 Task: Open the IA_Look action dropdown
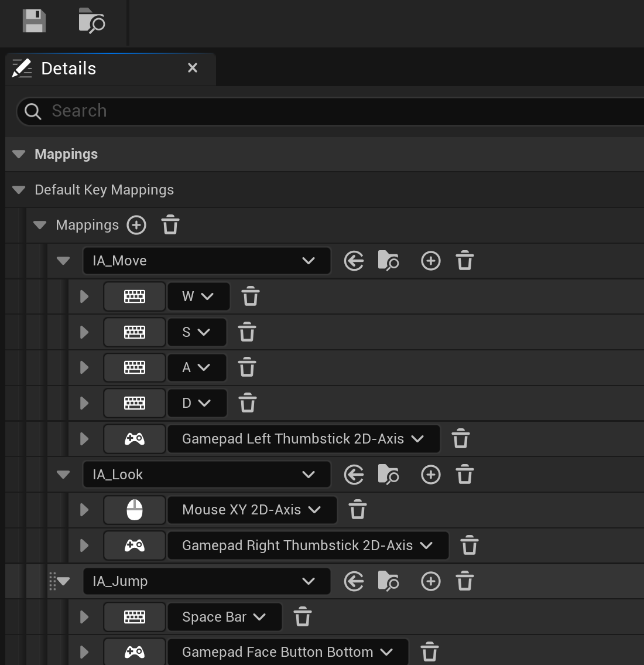(x=206, y=474)
